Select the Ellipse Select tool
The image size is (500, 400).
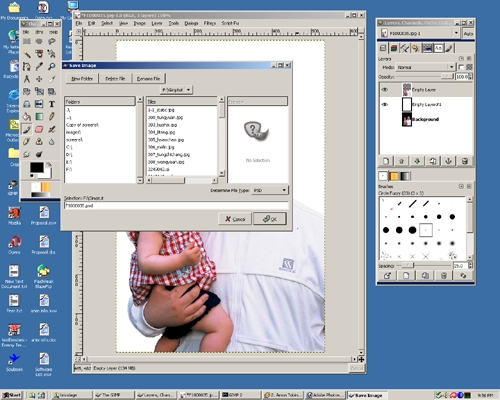[x=39, y=41]
